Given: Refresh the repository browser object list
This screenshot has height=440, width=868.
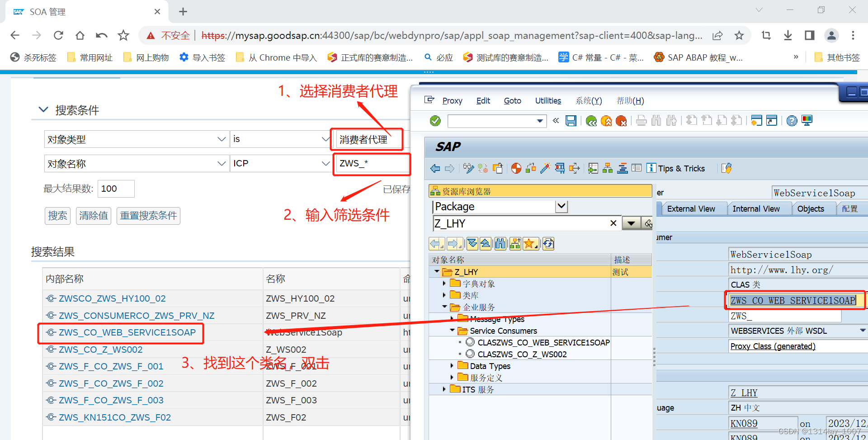Looking at the screenshot, I should [548, 244].
